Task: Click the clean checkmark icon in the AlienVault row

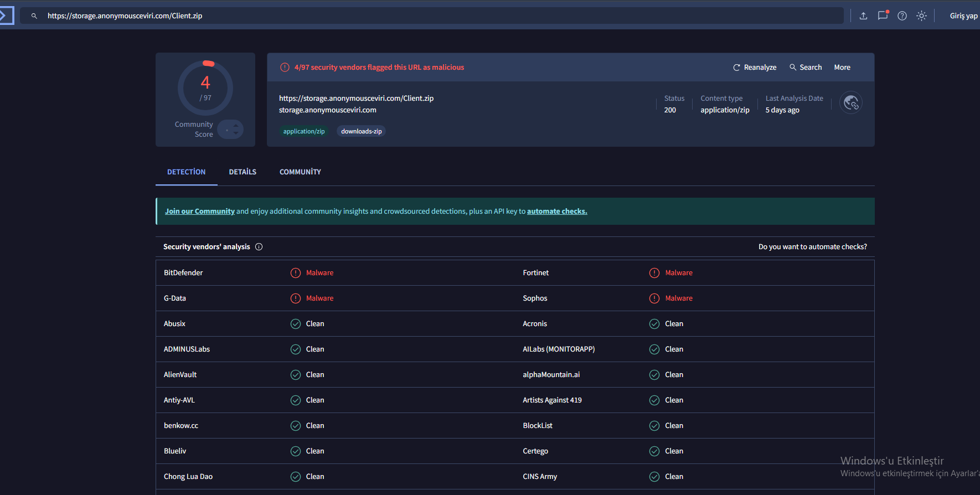Action: tap(296, 375)
